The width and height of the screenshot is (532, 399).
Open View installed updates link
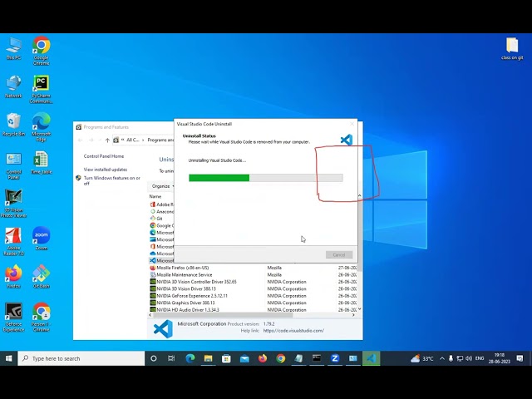pos(106,170)
